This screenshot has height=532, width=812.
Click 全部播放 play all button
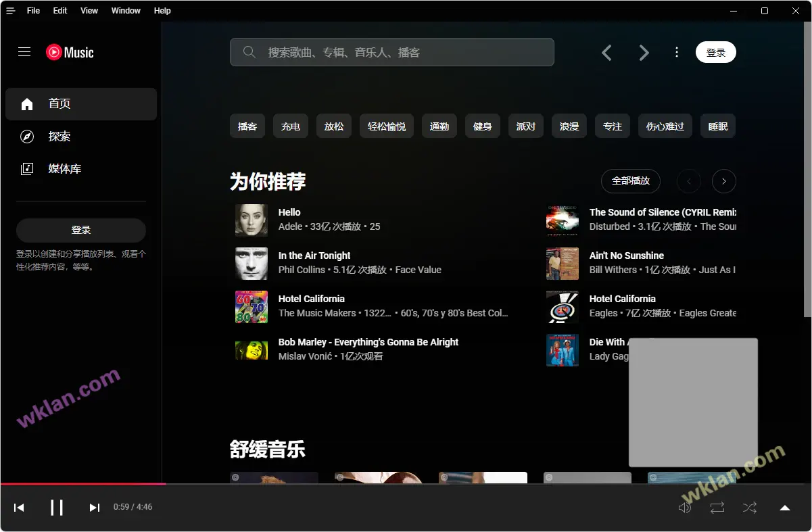coord(631,181)
